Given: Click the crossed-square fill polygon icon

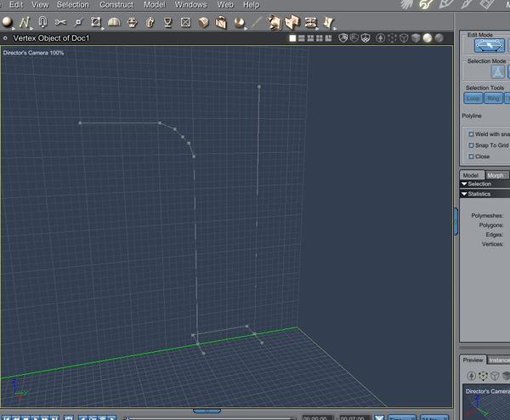Looking at the screenshot, I should (185, 22).
